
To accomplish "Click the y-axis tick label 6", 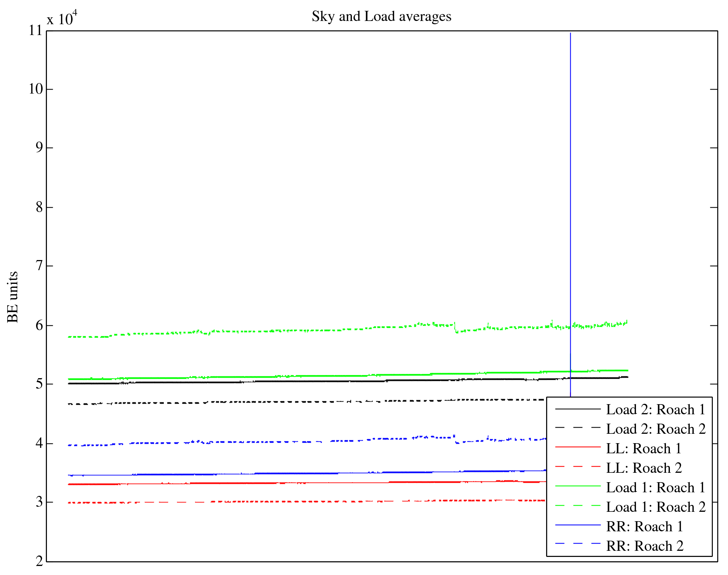I will [39, 325].
